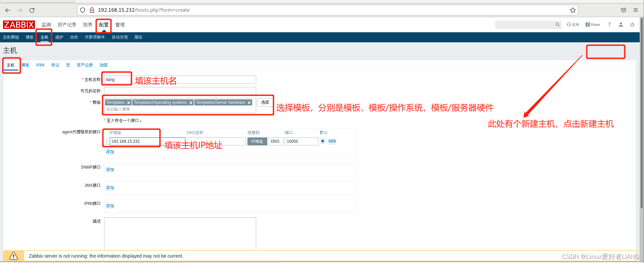
Task: Click into the 描述 text area
Action: pos(180,234)
